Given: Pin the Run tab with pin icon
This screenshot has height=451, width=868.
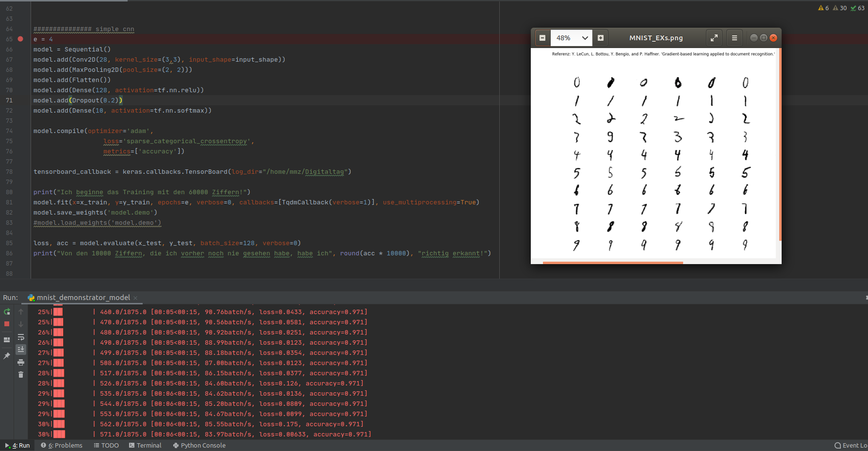Looking at the screenshot, I should point(7,356).
